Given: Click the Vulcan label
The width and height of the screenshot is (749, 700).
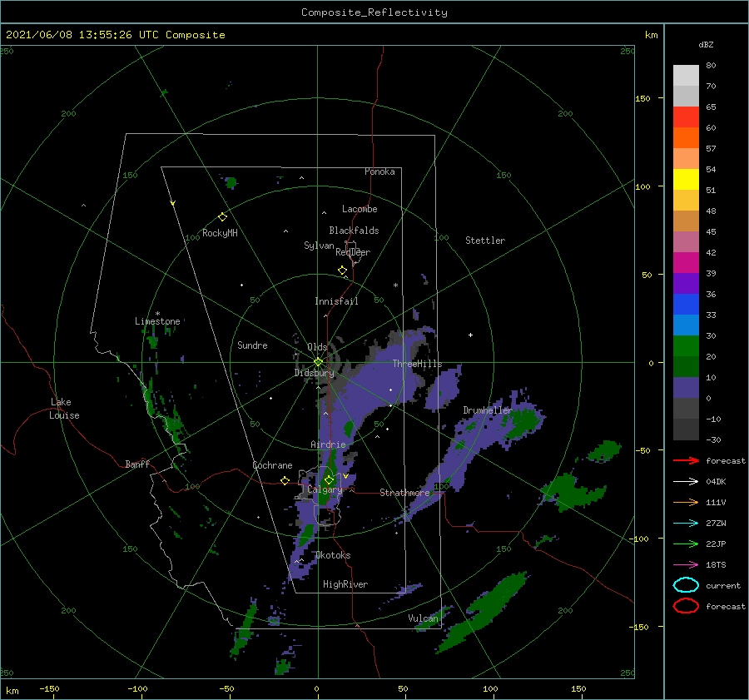Looking at the screenshot, I should 423,618.
